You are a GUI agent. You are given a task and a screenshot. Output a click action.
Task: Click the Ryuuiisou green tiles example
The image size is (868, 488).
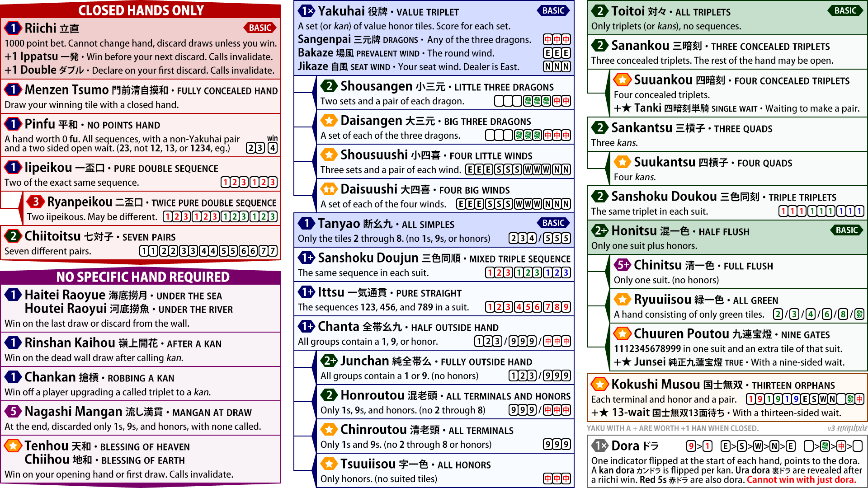(x=818, y=314)
